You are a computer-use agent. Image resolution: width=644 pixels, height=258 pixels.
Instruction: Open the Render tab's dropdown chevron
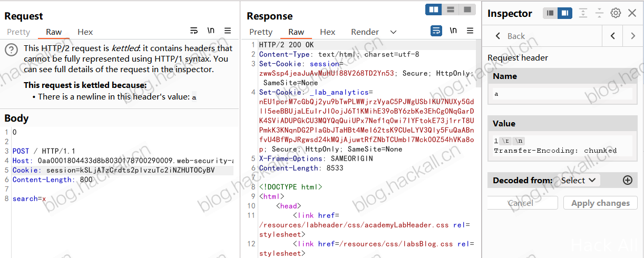click(393, 32)
